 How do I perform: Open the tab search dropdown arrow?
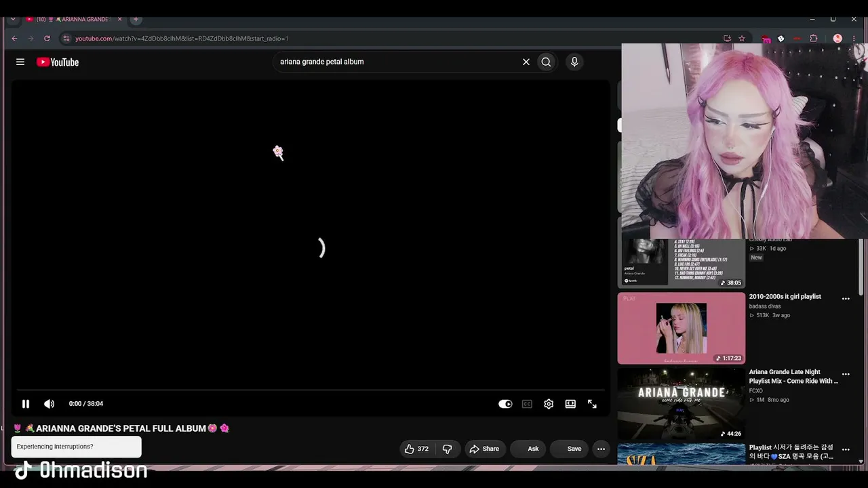coord(12,19)
